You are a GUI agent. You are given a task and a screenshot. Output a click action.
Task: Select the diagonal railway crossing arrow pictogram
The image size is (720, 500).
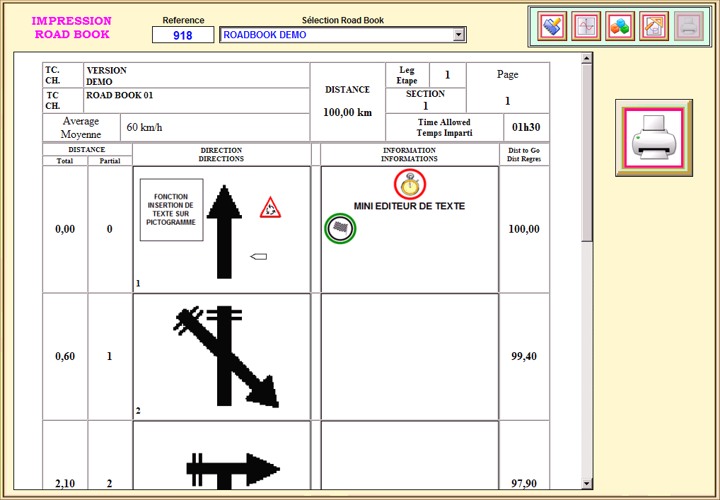point(228,355)
